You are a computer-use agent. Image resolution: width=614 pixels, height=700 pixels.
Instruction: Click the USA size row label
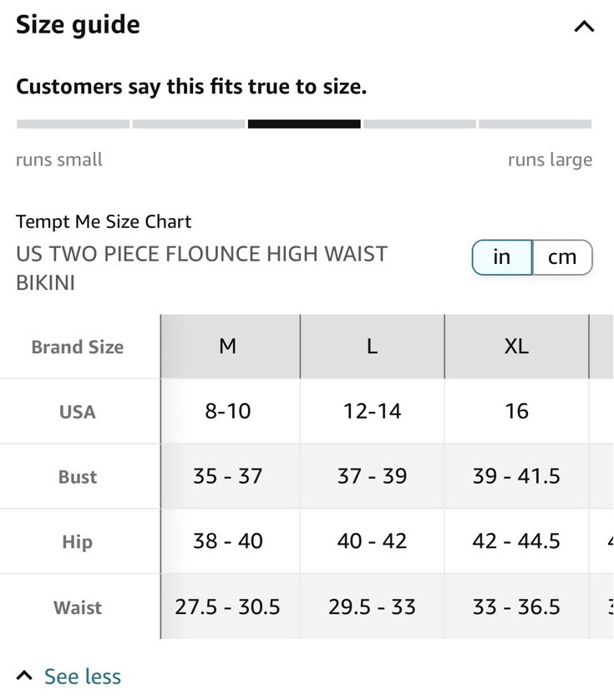tap(78, 412)
